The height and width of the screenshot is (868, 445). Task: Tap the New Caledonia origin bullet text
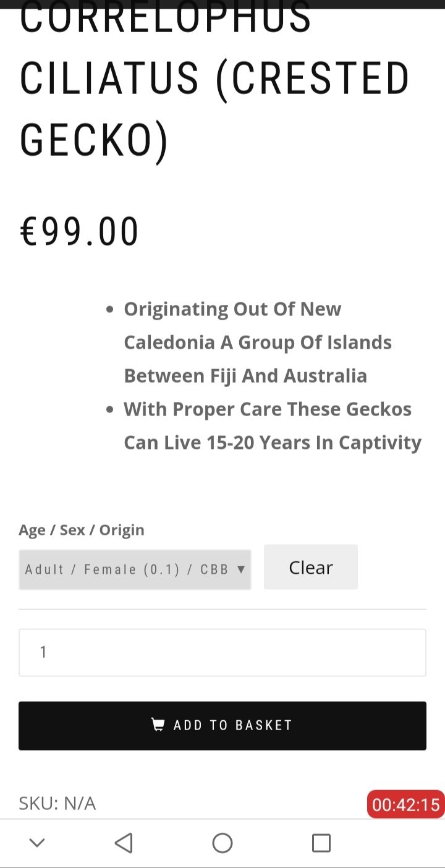pos(258,342)
